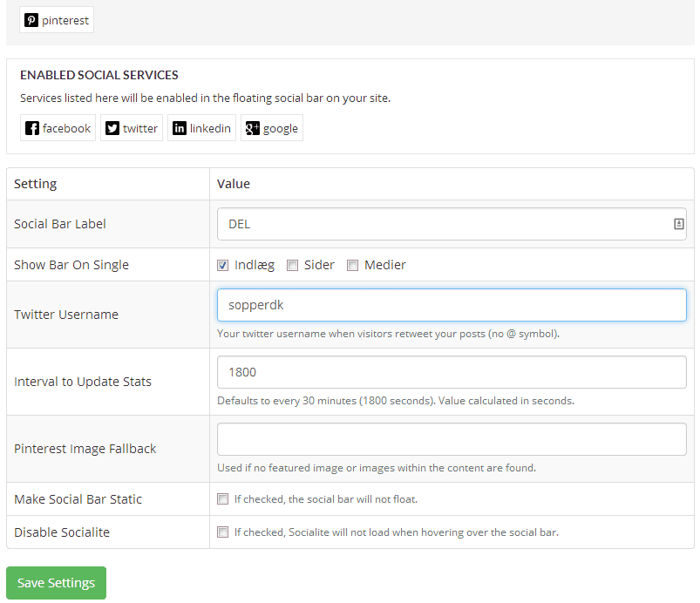Screen dimensions: 700x603
Task: Click the 'Make Social Bar Static' row label
Action: click(x=78, y=499)
